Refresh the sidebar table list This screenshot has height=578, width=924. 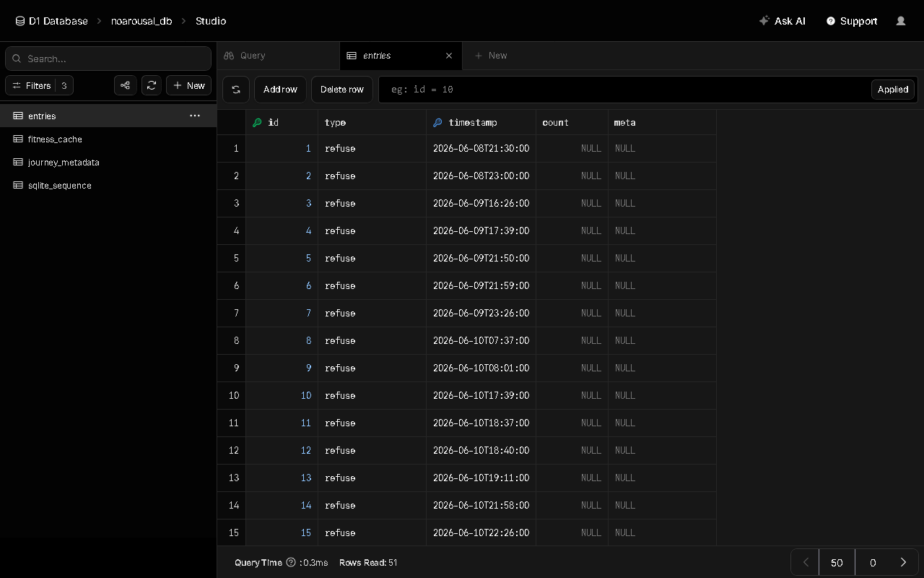click(152, 85)
